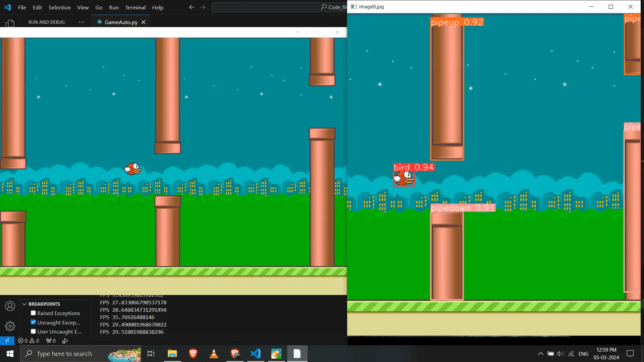The image size is (644, 362).
Task: Enable the User Uncaught Exceptions breakpoint
Action: [33, 331]
